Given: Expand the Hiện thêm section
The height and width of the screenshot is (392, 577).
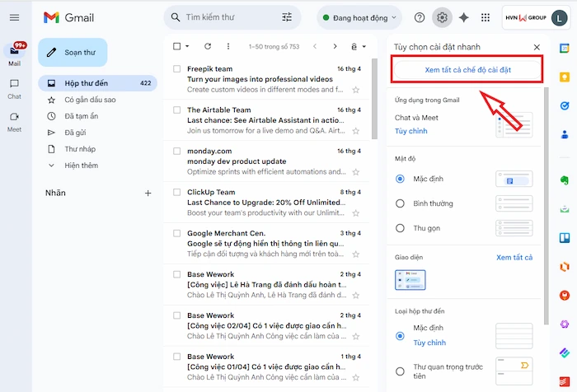Looking at the screenshot, I should [x=81, y=166].
